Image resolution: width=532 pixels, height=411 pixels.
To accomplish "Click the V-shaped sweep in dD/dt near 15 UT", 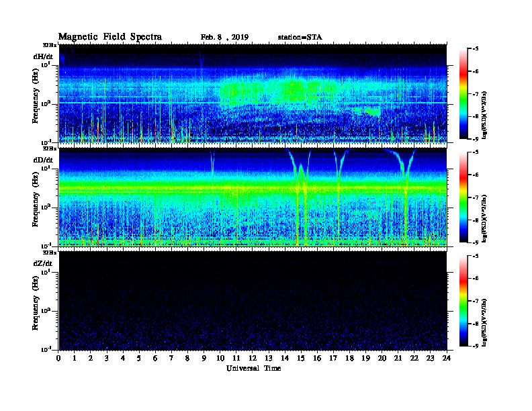I will tap(301, 197).
